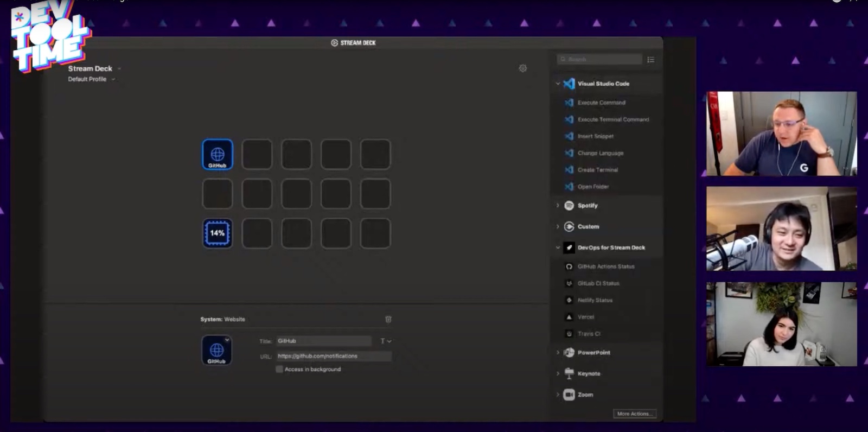
Task: Collapse the DevOps for Stream Deck category
Action: (558, 247)
